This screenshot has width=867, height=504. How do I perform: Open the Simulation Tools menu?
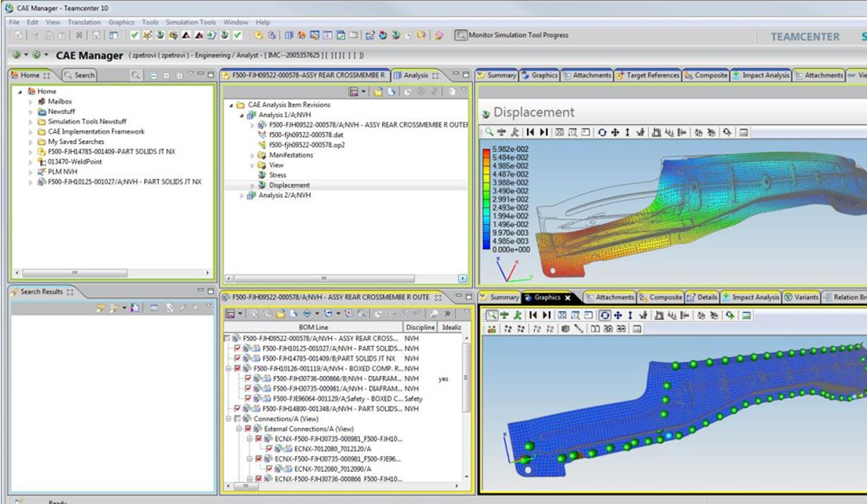pyautogui.click(x=190, y=22)
